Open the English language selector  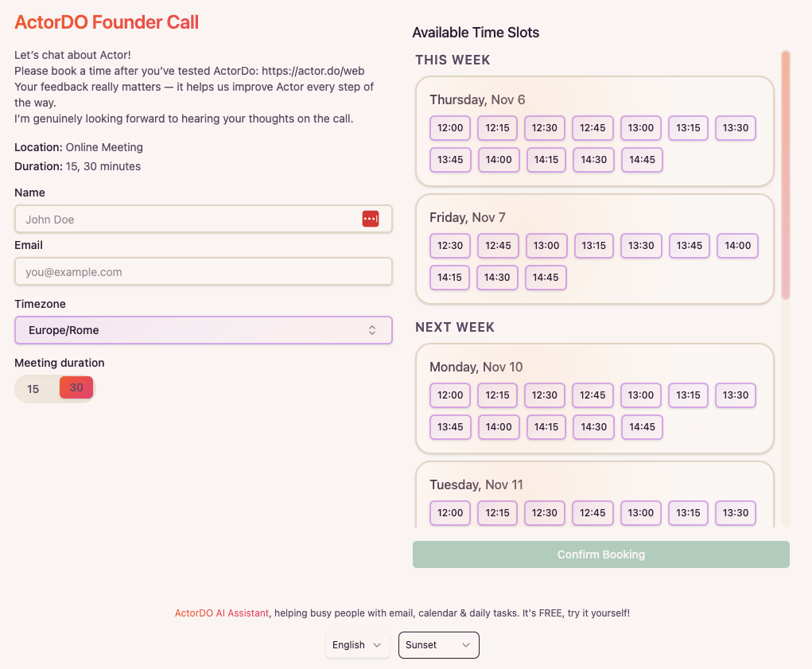[357, 645]
